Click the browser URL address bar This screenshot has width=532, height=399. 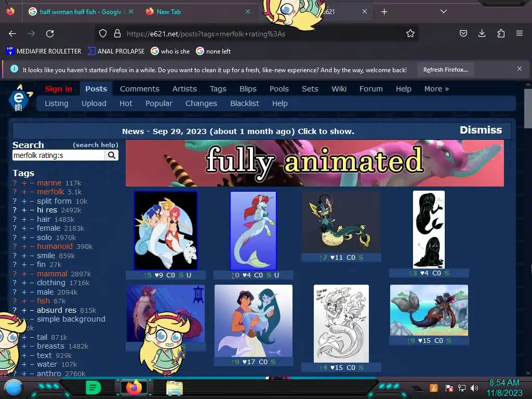pos(256,34)
